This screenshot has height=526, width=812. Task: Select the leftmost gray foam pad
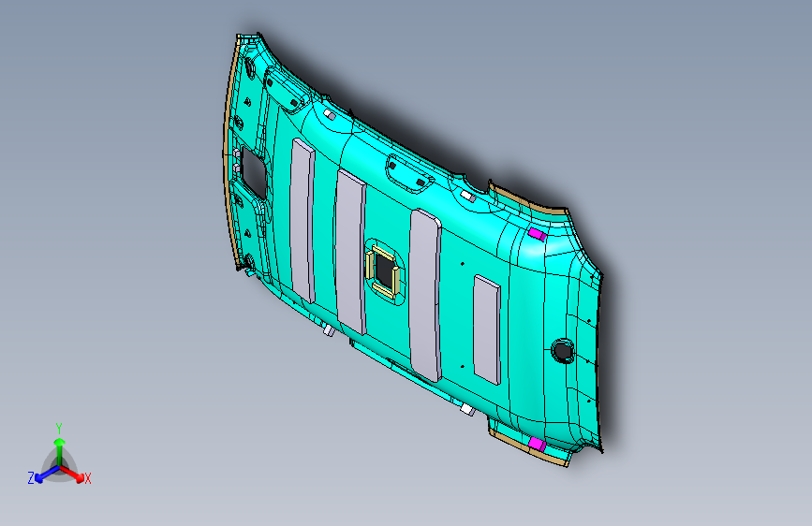(303, 221)
